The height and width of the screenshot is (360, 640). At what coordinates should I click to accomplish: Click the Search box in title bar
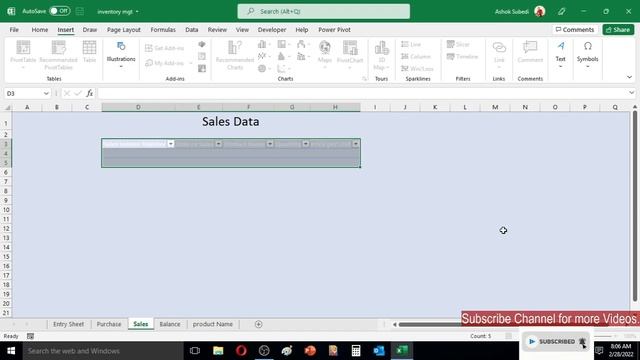coord(324,11)
